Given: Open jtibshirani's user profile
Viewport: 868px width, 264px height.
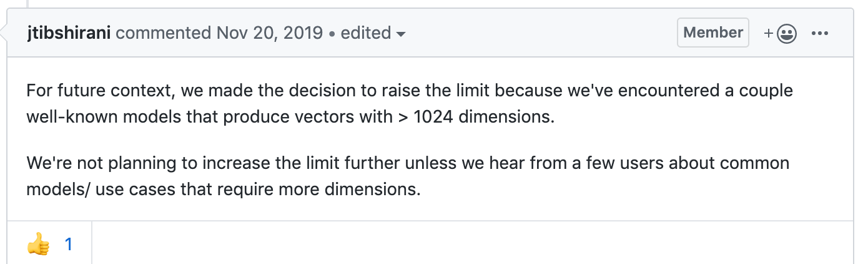Looking at the screenshot, I should [69, 33].
